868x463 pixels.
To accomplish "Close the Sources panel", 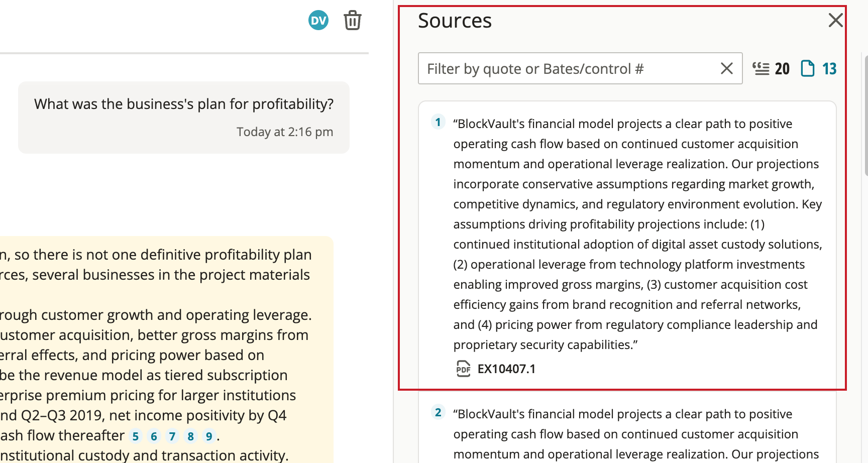I will [x=835, y=20].
